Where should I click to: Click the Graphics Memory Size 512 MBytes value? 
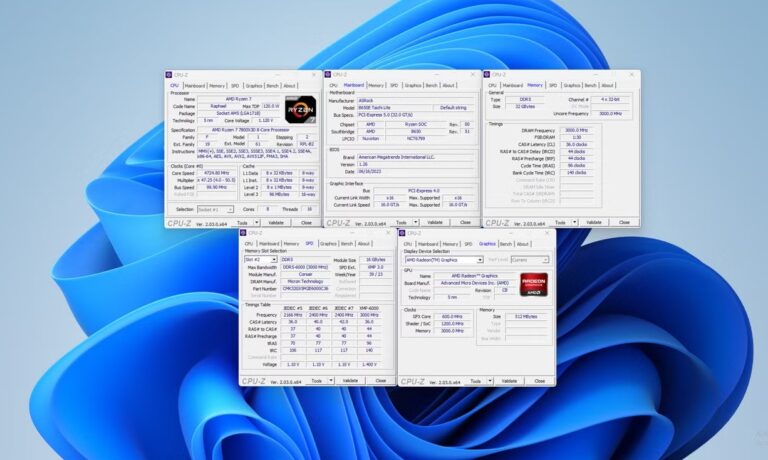(x=527, y=316)
